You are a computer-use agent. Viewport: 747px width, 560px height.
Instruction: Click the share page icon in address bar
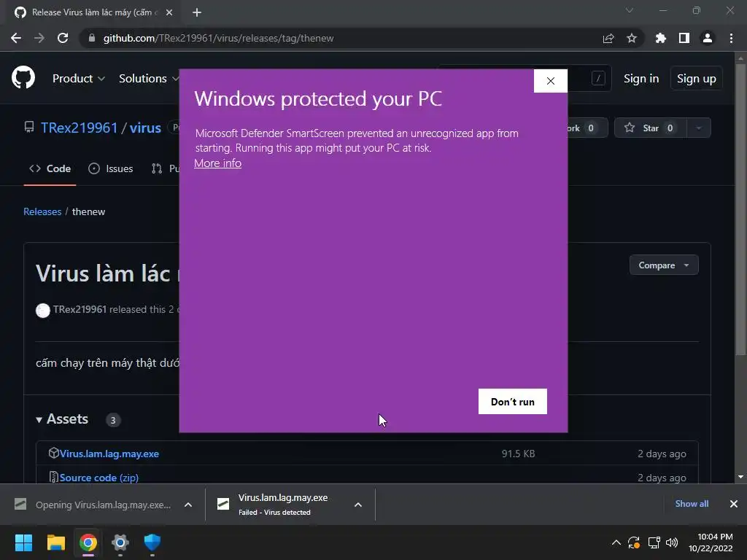(608, 38)
